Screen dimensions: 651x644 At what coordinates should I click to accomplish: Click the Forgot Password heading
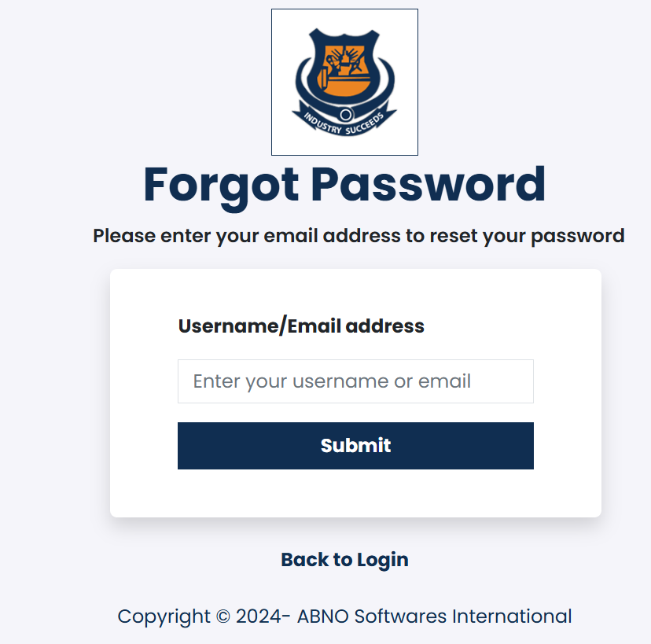tap(344, 185)
